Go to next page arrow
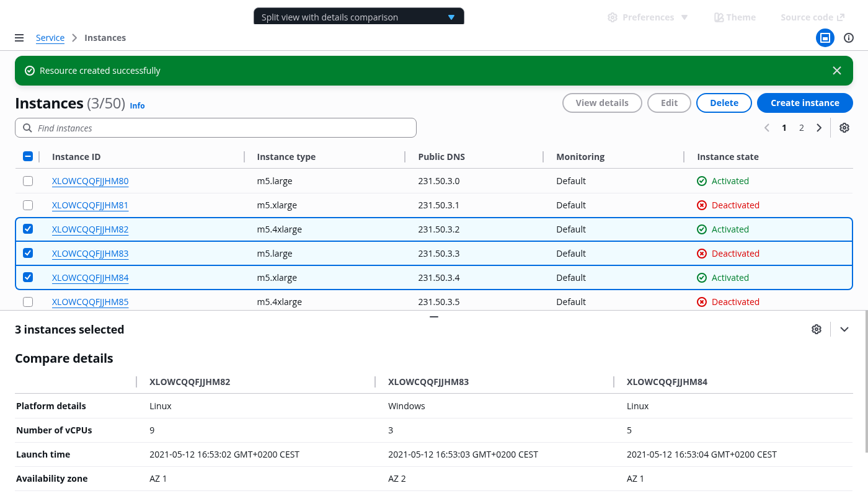Screen dimensions: 868x496 pyautogui.click(x=819, y=128)
